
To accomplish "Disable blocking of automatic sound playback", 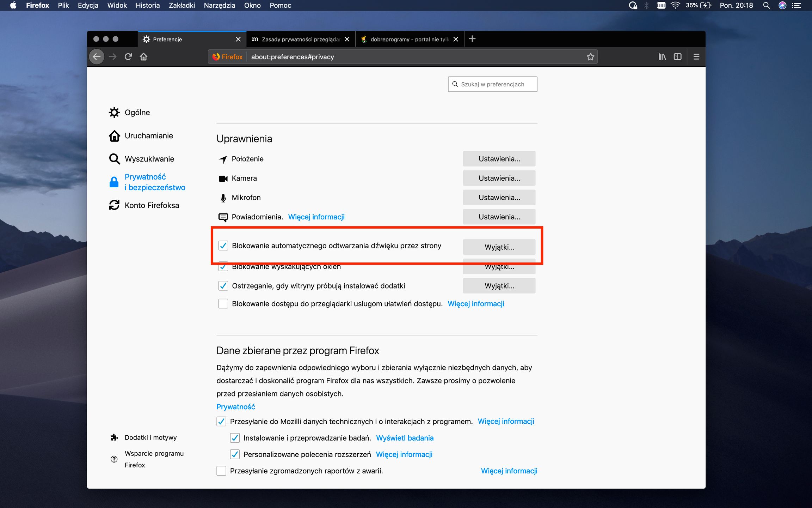I will 223,246.
